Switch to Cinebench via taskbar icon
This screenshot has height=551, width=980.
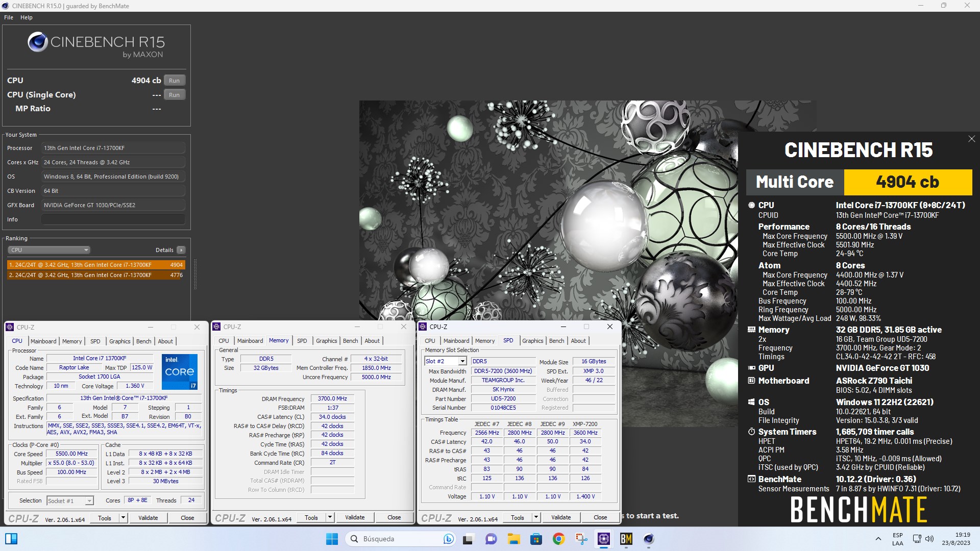(x=649, y=539)
